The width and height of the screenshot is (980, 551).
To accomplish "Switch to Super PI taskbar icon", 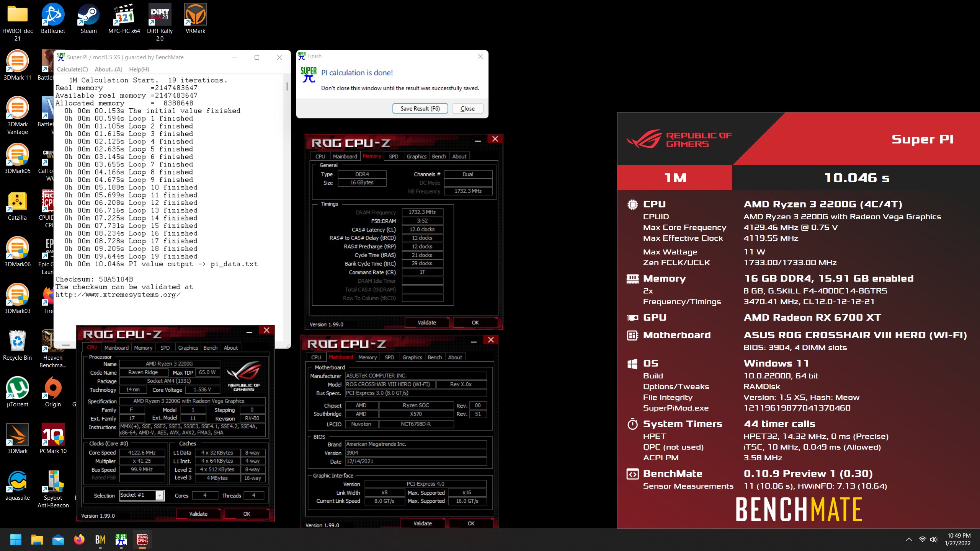I will tap(121, 540).
